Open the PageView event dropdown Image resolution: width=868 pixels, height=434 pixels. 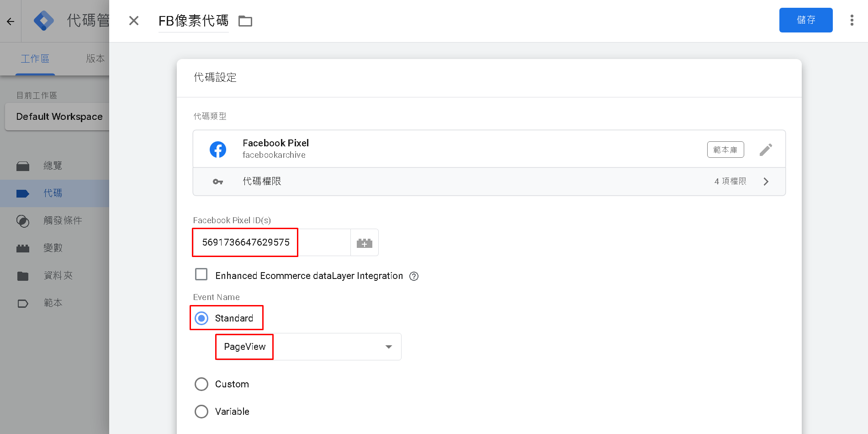tap(308, 347)
